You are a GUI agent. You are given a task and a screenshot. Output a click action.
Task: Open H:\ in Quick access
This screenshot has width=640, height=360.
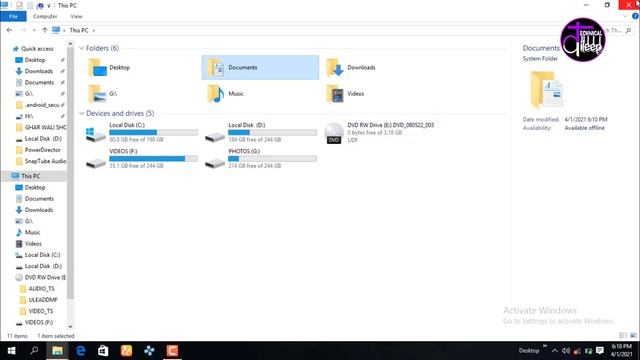(24, 116)
